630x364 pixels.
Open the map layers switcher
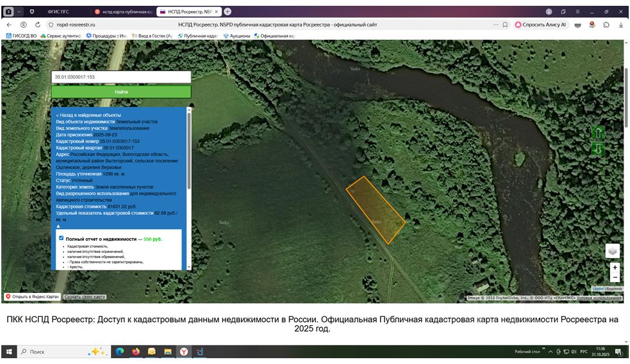(x=613, y=251)
